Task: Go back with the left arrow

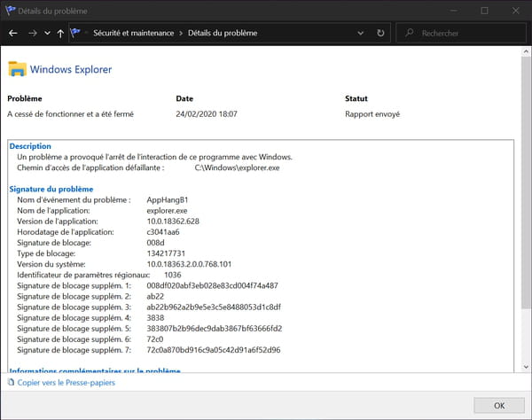Action: pos(13,33)
